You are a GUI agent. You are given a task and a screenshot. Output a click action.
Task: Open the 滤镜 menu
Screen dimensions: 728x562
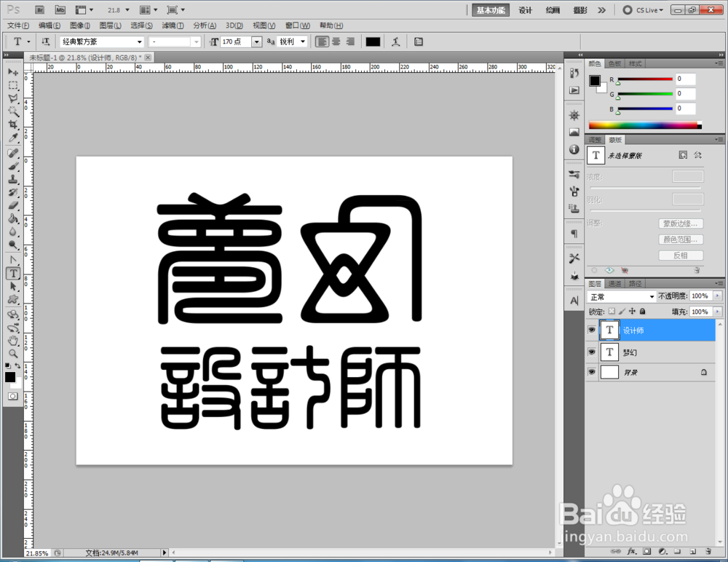[x=173, y=25]
